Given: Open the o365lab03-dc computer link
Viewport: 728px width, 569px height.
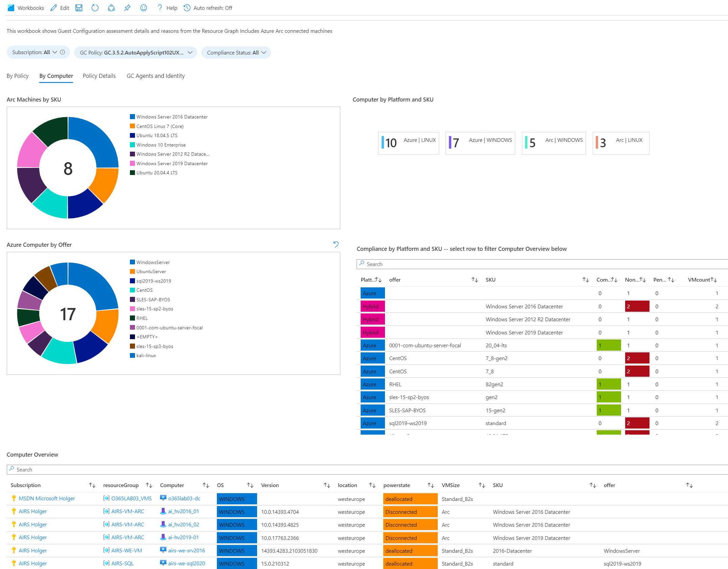Looking at the screenshot, I should click(x=184, y=498).
